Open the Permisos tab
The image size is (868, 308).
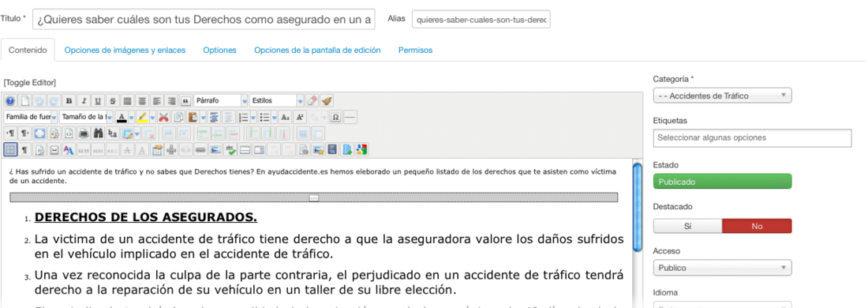pos(415,50)
